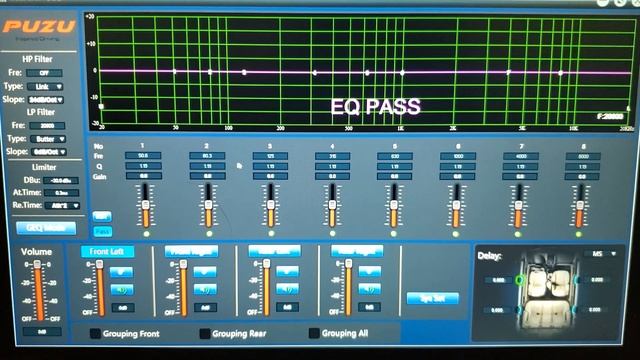Open the HP Filter Type dropdown

(x=45, y=87)
